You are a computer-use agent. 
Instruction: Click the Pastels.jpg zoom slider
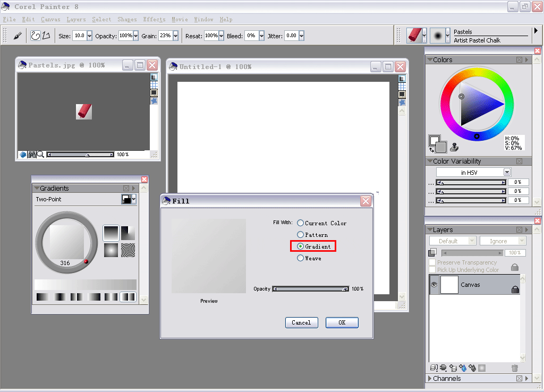[80, 155]
